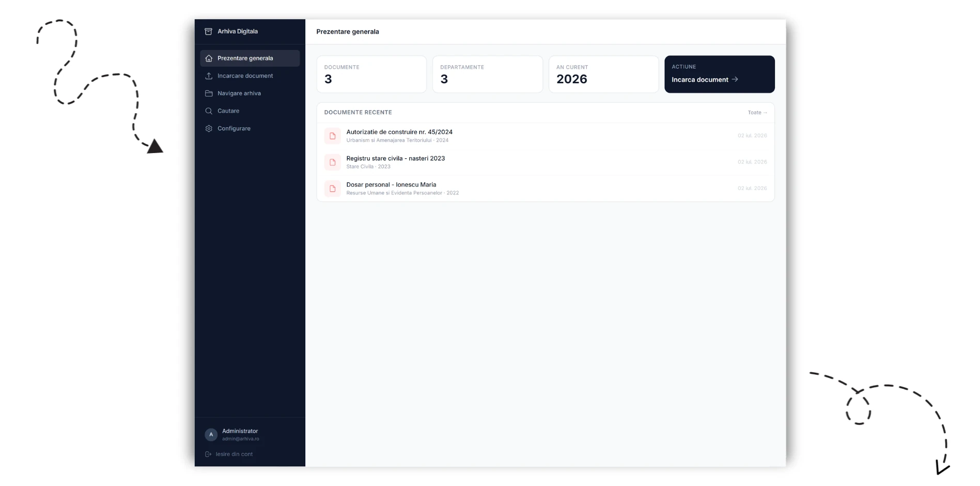Viewport: 980px width, 486px height.
Task: Click the date on Dosar personal row
Action: (x=752, y=189)
